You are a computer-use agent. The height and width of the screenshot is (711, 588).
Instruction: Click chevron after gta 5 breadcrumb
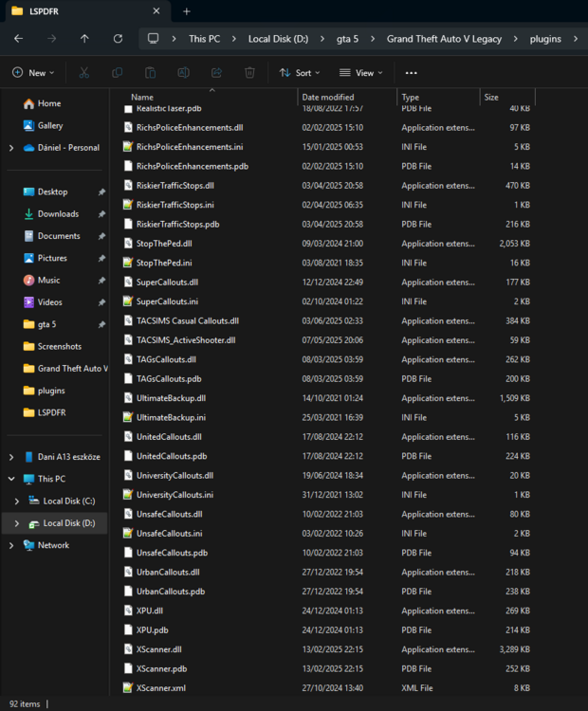click(373, 39)
